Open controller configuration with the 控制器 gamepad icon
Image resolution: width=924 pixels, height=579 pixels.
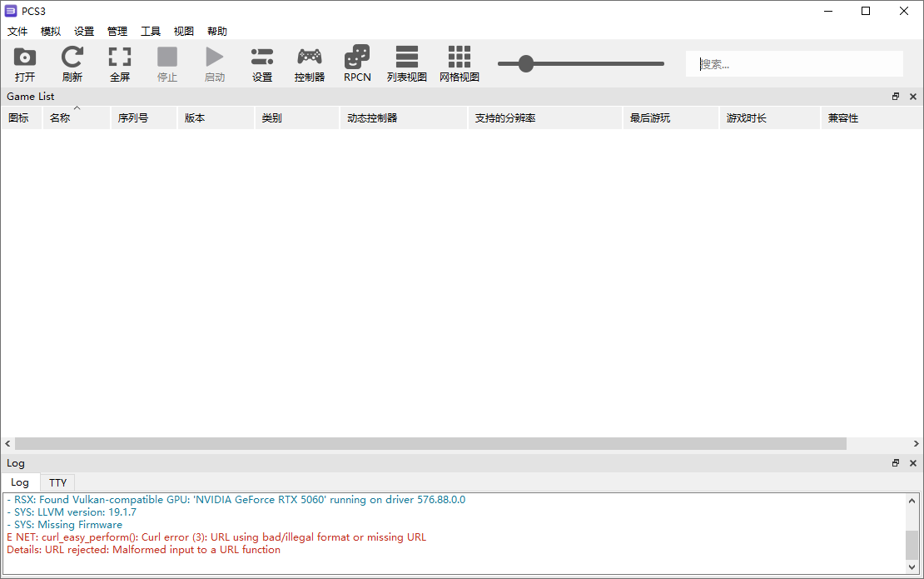click(x=309, y=62)
